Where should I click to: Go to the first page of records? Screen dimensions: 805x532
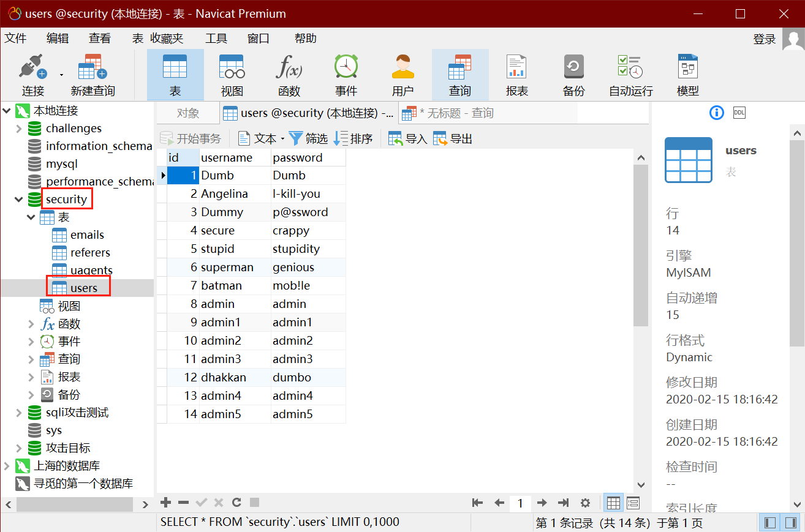tap(478, 503)
